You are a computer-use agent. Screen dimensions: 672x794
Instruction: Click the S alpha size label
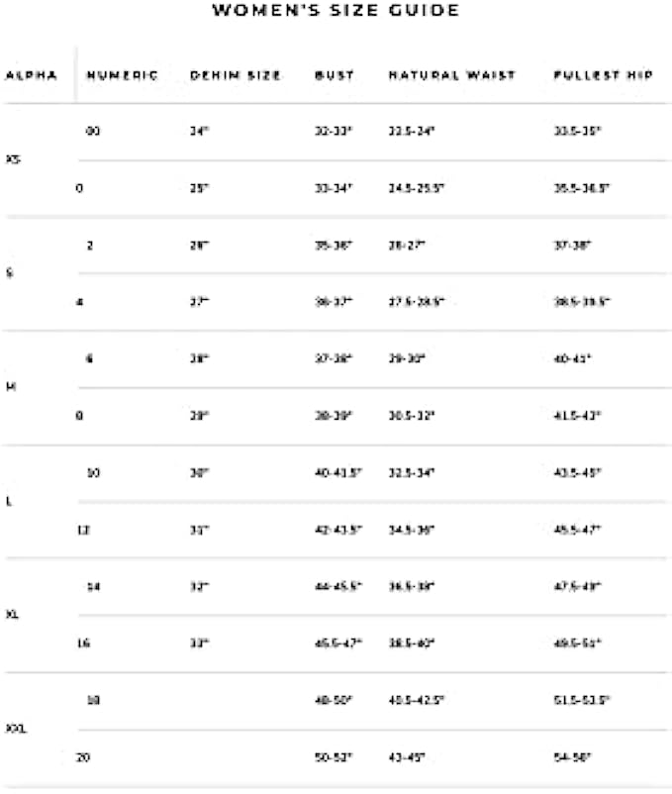[x=10, y=272]
